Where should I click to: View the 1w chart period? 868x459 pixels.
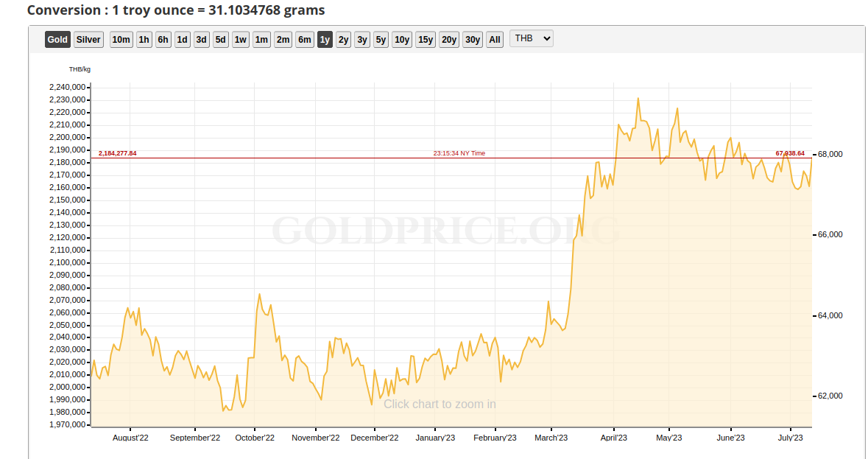[241, 40]
